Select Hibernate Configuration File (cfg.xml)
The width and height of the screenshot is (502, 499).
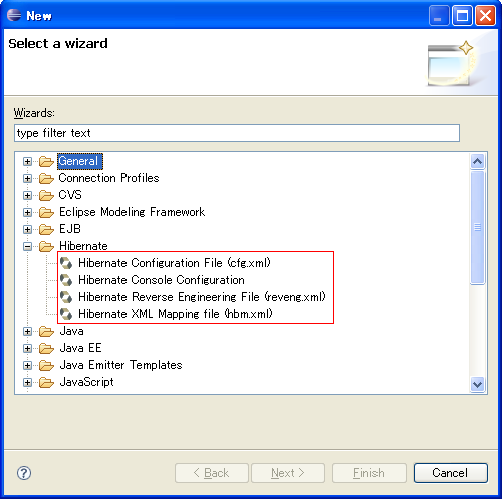(x=174, y=263)
